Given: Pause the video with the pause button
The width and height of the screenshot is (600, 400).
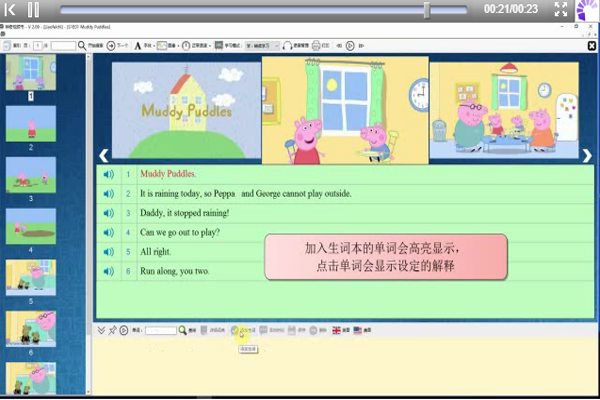Looking at the screenshot, I should coord(33,10).
